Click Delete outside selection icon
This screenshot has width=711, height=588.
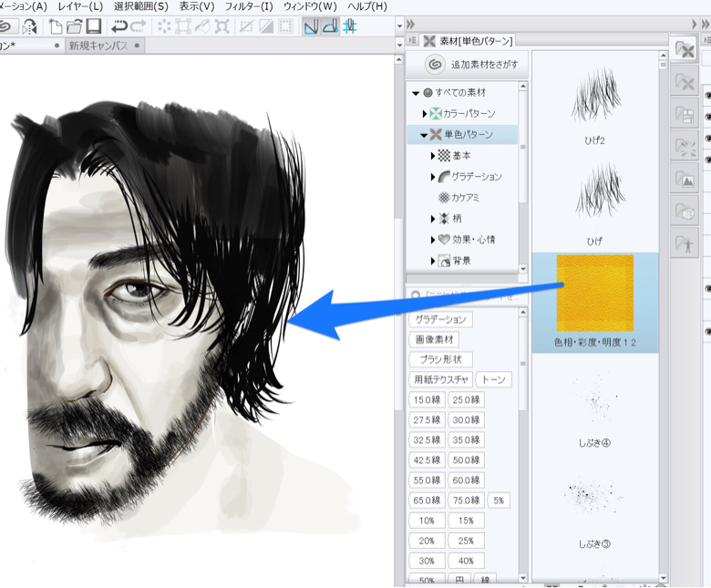183,26
